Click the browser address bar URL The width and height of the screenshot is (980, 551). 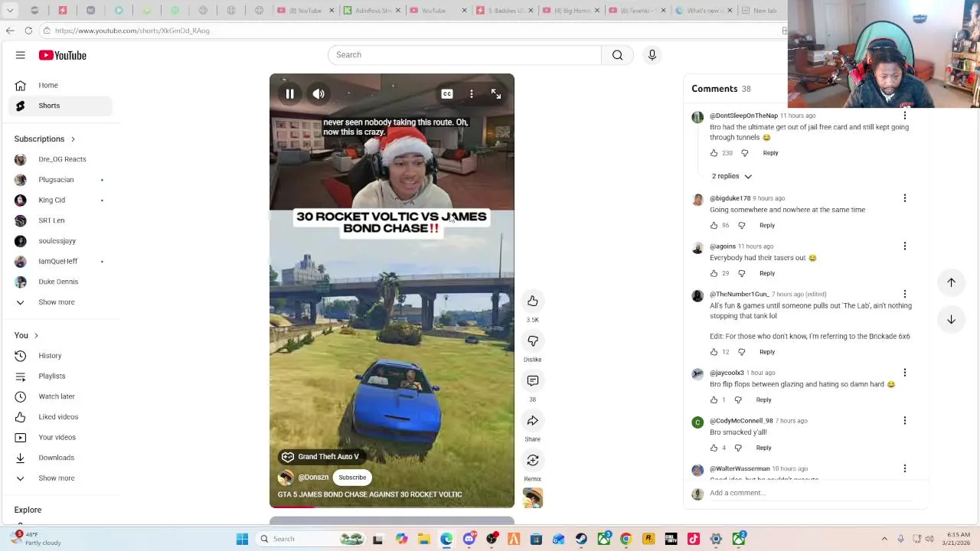pyautogui.click(x=132, y=31)
